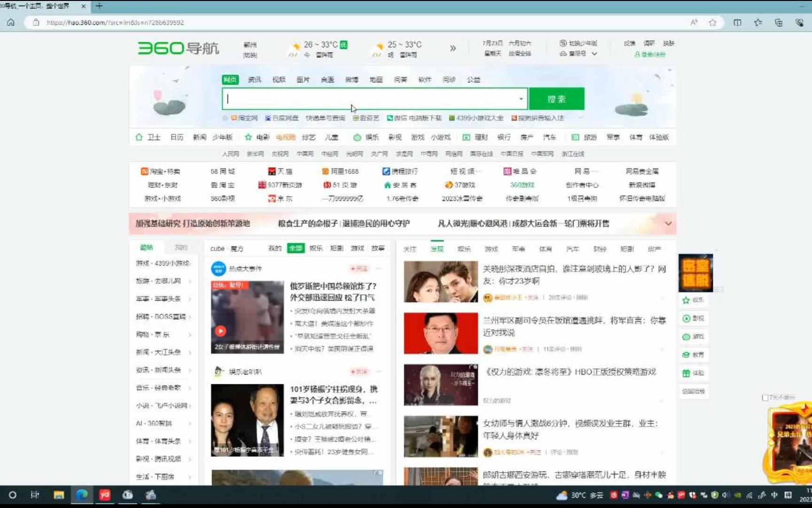Expand the 音乐 sidebar row arrow
This screenshot has height=508, width=812.
[190, 388]
